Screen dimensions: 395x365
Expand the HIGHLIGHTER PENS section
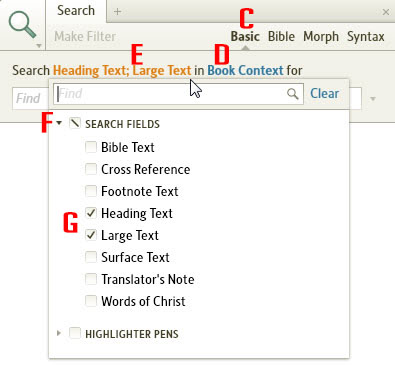(59, 333)
